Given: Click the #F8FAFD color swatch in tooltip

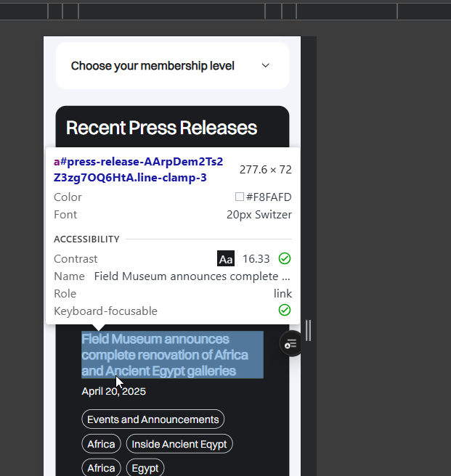Looking at the screenshot, I should click(x=240, y=197).
